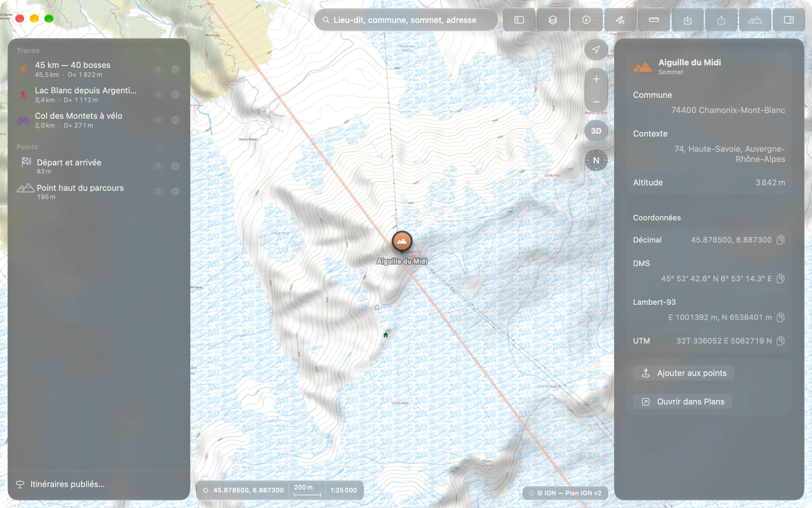Screen dimensions: 812x508
Task: Hide the 45 km — 40 bosses trace
Action: pyautogui.click(x=158, y=69)
